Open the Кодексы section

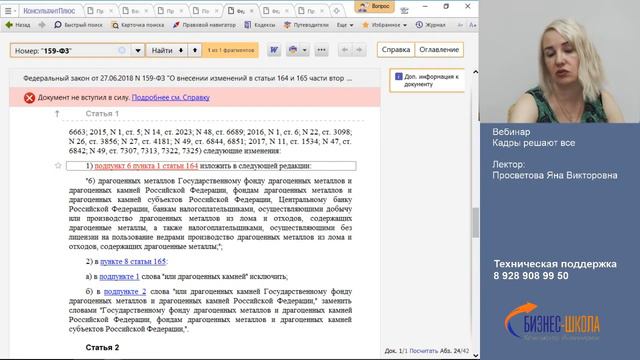click(260, 25)
